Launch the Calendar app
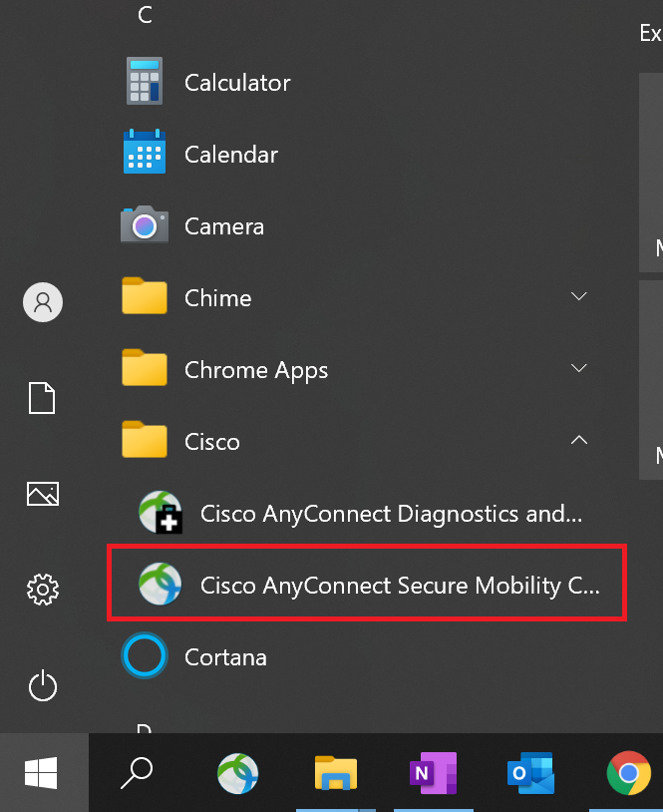 [x=357, y=155]
